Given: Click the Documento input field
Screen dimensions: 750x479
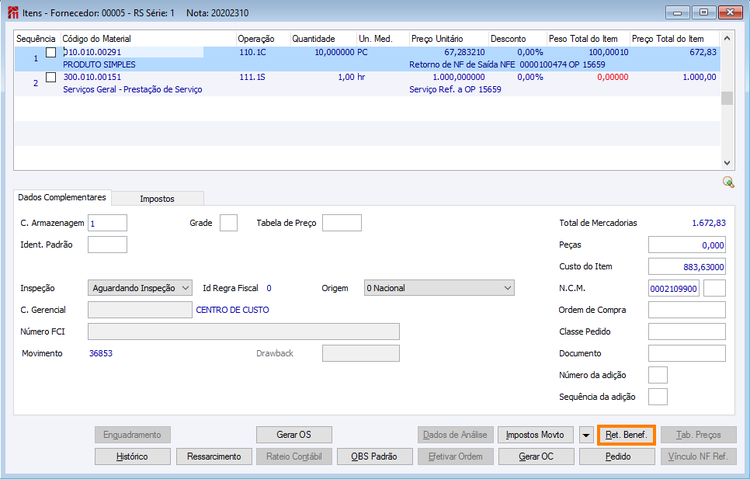Looking at the screenshot, I should click(x=687, y=353).
